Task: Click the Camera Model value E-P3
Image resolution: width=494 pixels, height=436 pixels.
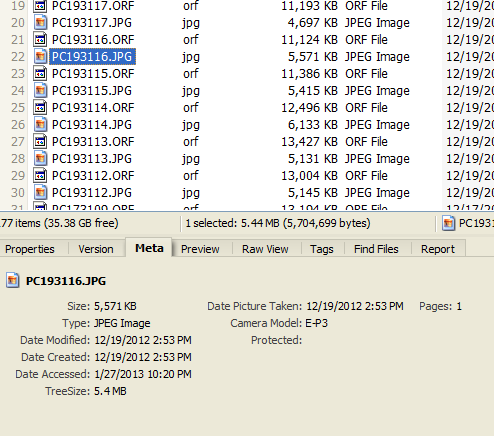Action: point(317,323)
